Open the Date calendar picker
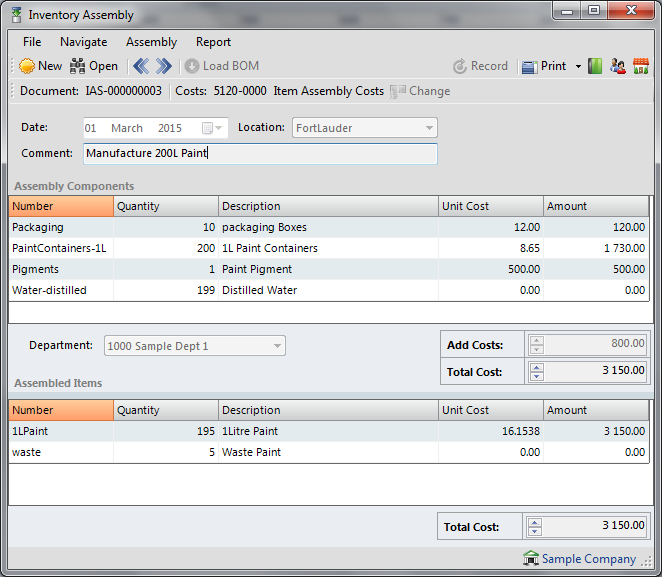 [x=207, y=128]
